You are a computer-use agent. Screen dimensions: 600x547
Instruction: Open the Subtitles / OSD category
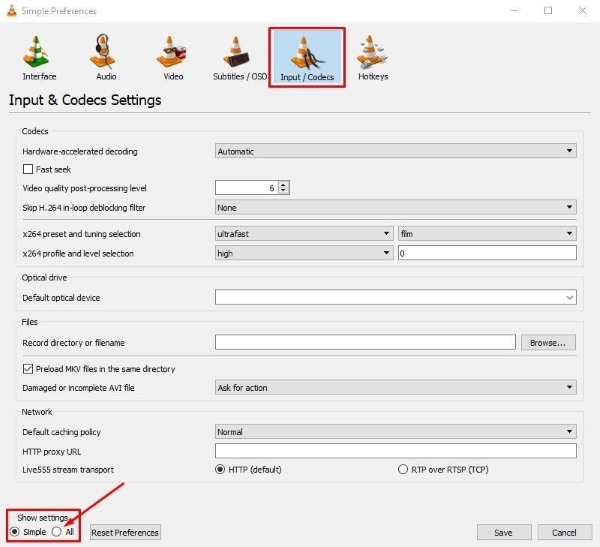point(240,57)
